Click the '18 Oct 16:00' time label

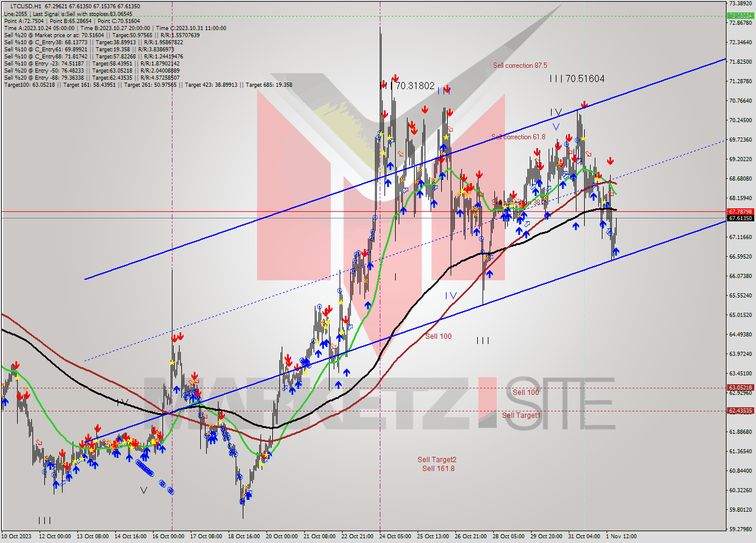click(x=243, y=537)
